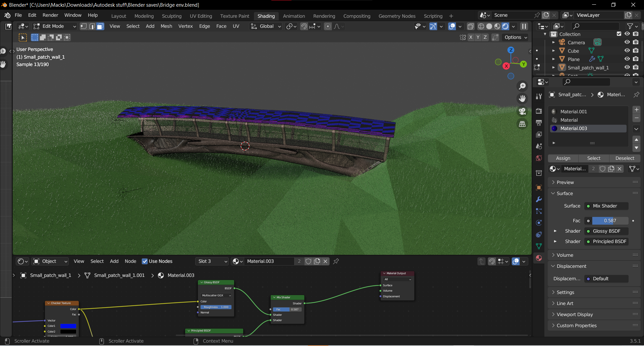
Task: Open Render properties tab icon
Action: (539, 111)
